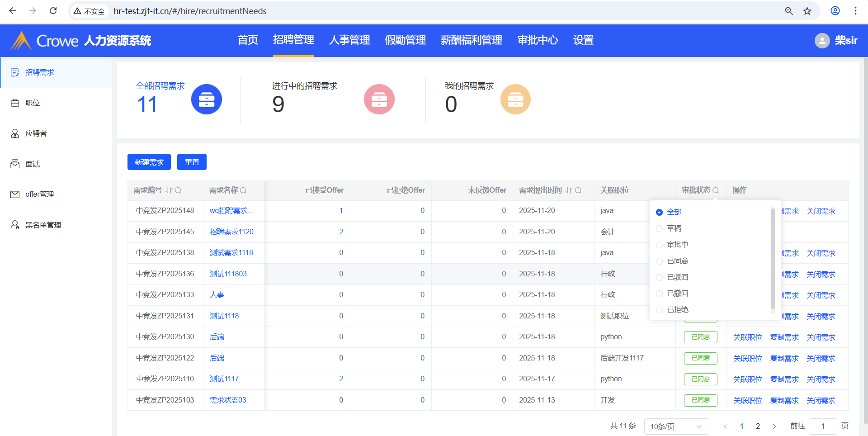The image size is (868, 436).
Task: Click the sort icon in 需求提出时间 column
Action: pos(568,190)
